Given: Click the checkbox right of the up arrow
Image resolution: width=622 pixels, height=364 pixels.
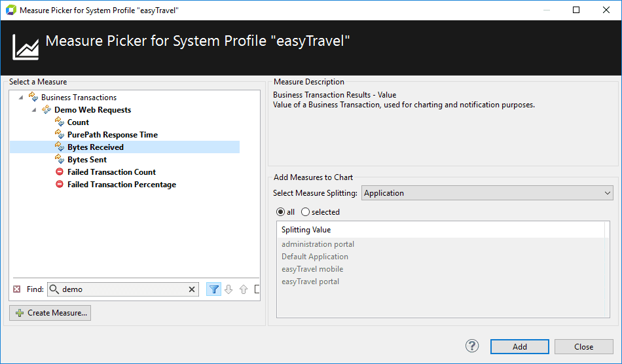Looking at the screenshot, I should (x=257, y=289).
